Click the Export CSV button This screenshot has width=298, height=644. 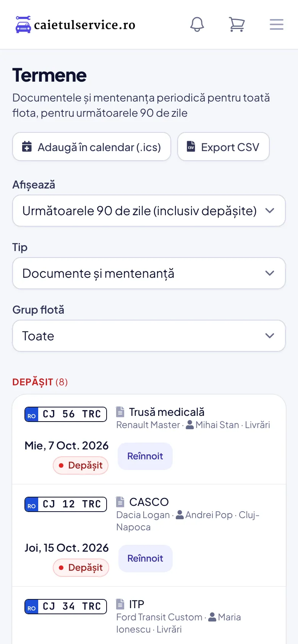pyautogui.click(x=223, y=147)
